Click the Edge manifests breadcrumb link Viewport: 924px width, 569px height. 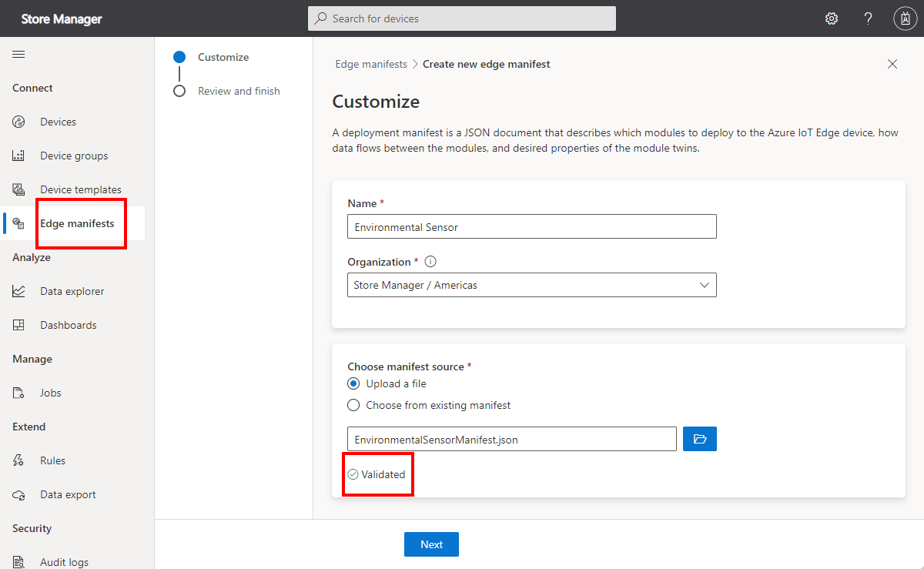pyautogui.click(x=371, y=64)
